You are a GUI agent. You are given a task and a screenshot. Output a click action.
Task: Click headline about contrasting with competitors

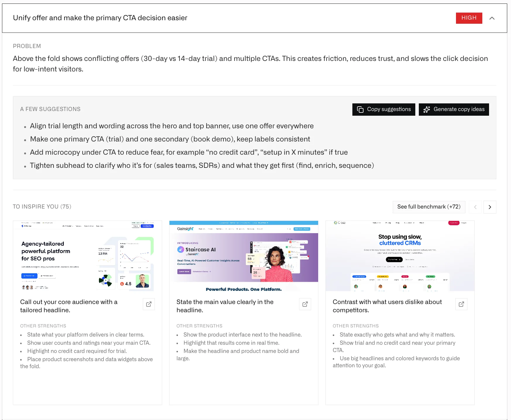pos(387,306)
